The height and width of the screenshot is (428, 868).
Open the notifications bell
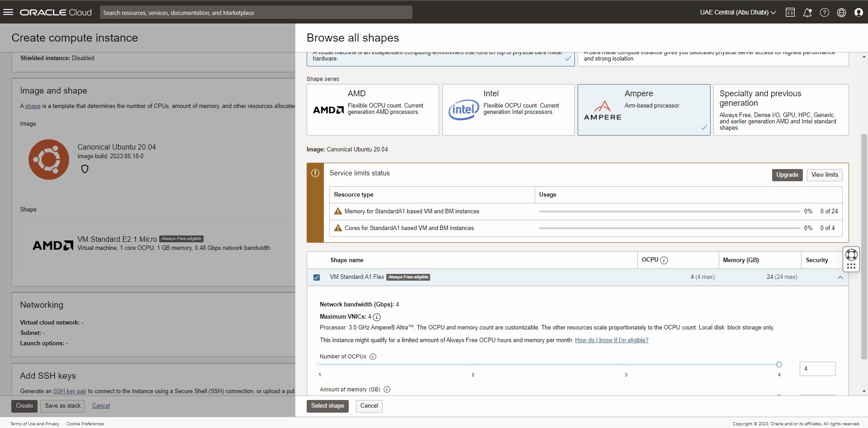pos(807,12)
